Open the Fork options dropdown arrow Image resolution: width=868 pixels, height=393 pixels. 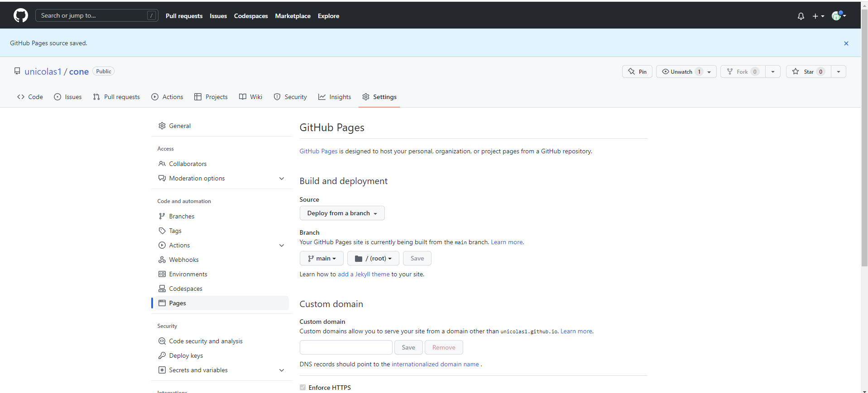(773, 71)
